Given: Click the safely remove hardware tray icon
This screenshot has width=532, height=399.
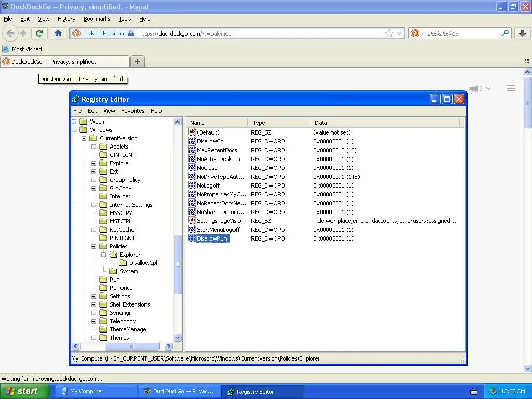Looking at the screenshot, I should pyautogui.click(x=494, y=391).
